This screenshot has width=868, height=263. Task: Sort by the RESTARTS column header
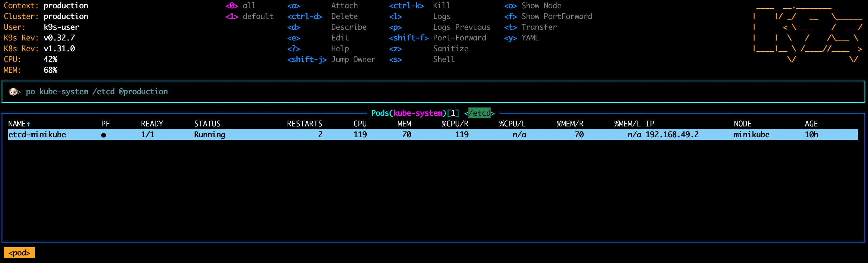(x=305, y=124)
